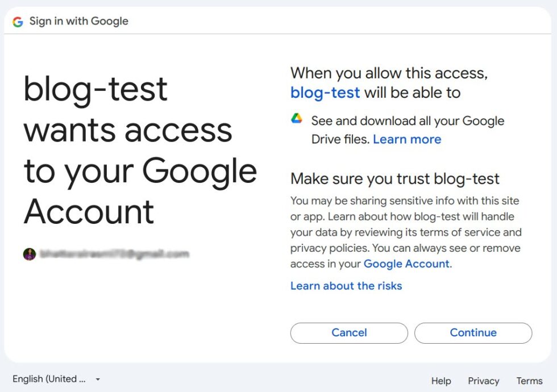Viewport: 557px width, 392px height.
Task: Open the Terms link
Action: pyautogui.click(x=529, y=381)
